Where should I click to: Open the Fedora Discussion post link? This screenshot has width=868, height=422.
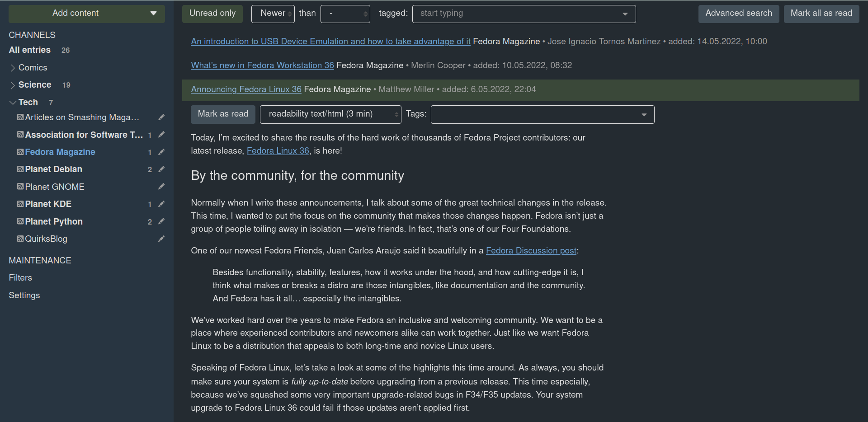pyautogui.click(x=531, y=251)
